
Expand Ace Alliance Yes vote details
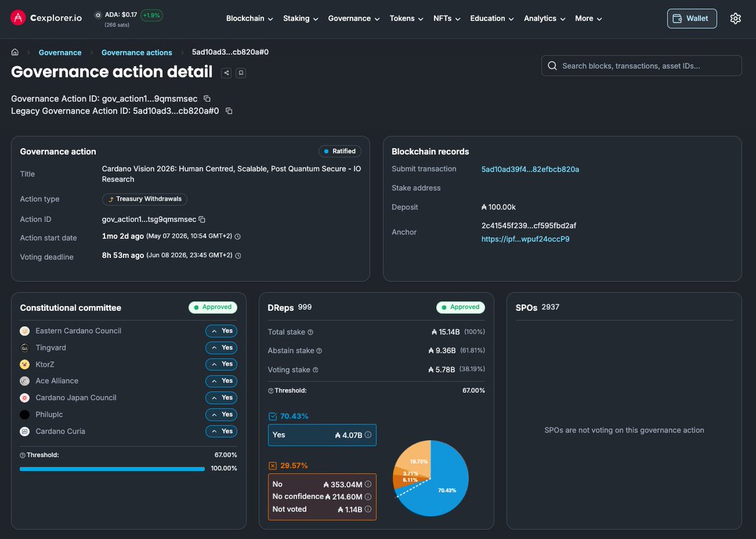tap(221, 381)
